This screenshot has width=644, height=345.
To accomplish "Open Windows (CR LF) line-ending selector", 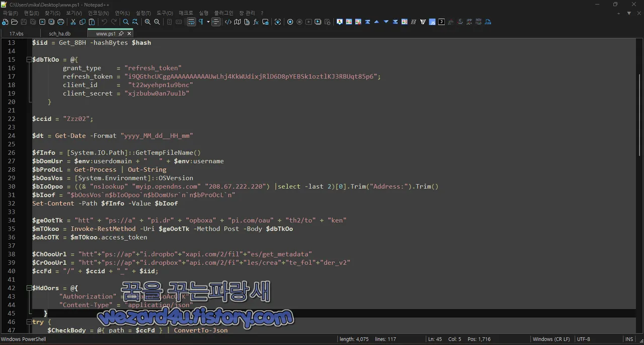I will pyautogui.click(x=551, y=339).
